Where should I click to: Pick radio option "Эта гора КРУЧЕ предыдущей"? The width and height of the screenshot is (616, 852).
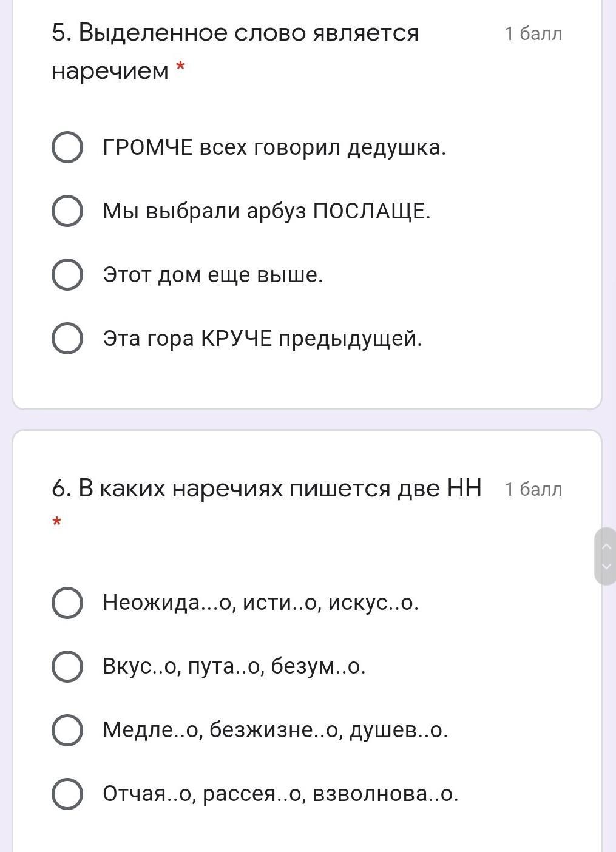click(x=67, y=338)
